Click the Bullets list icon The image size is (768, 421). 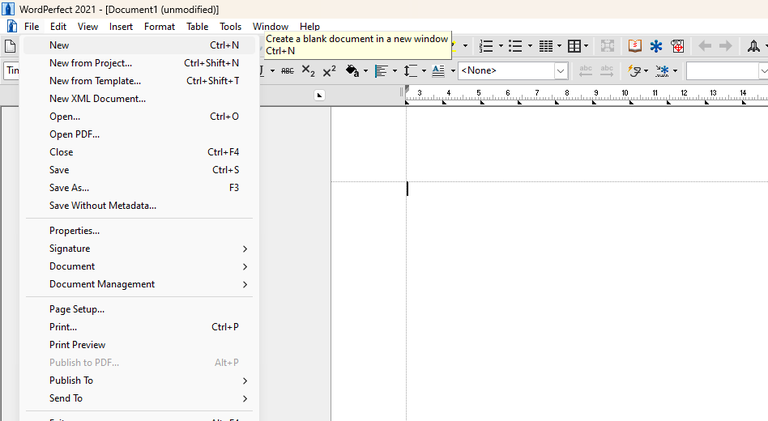click(515, 47)
